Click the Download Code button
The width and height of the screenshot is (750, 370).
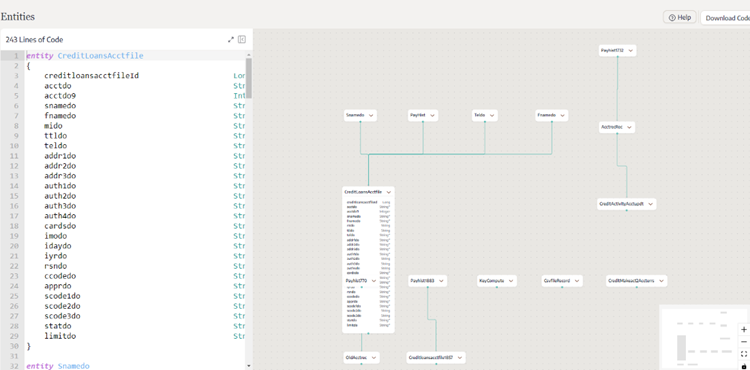(x=726, y=18)
